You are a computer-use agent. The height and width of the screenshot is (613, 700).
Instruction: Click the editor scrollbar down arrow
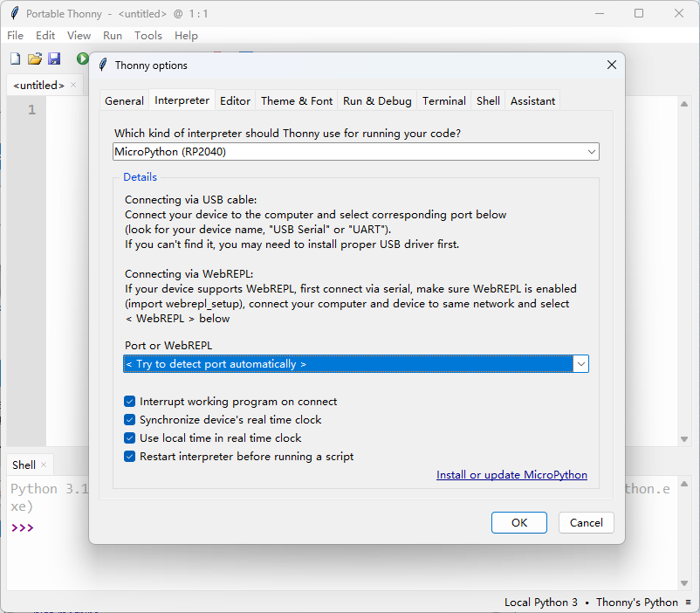tap(684, 439)
